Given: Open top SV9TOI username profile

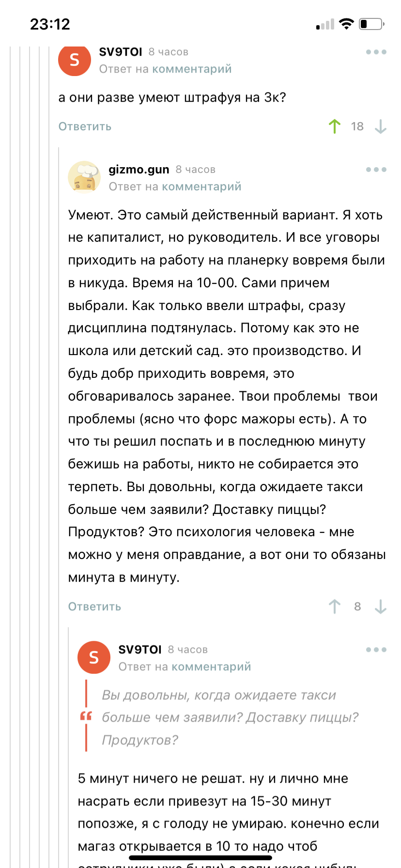Looking at the screenshot, I should pyautogui.click(x=121, y=52).
